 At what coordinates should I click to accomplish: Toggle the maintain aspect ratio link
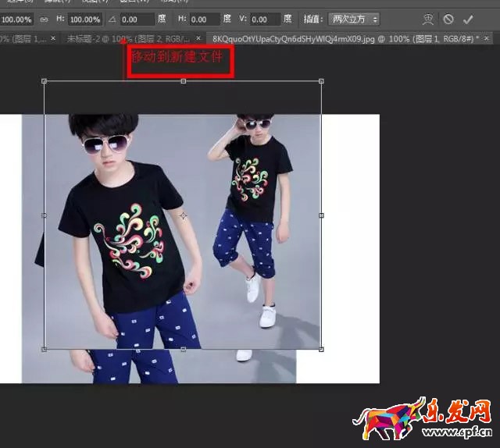[x=45, y=19]
